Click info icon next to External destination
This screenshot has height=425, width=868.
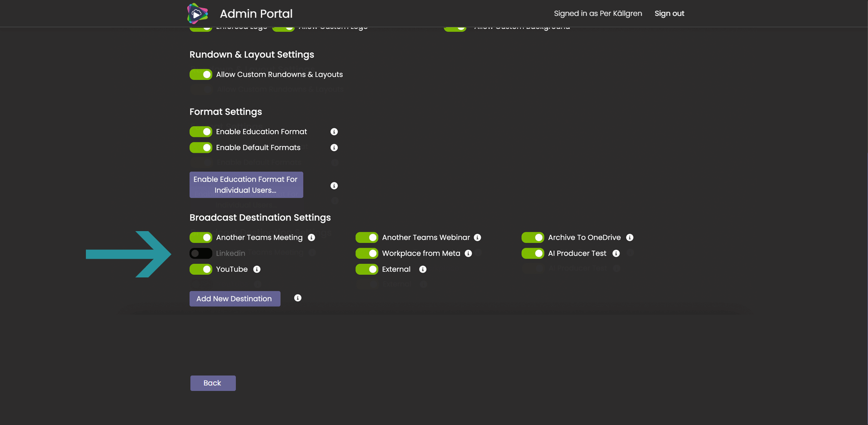[423, 269]
